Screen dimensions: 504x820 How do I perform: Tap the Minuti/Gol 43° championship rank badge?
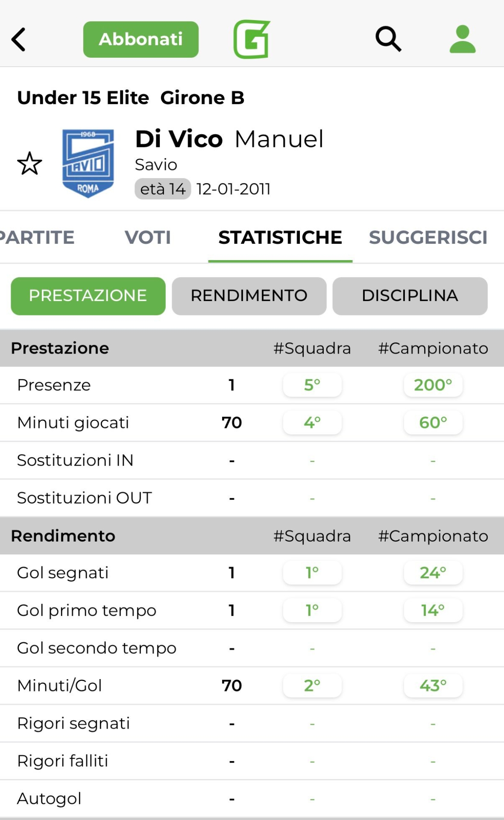click(433, 685)
